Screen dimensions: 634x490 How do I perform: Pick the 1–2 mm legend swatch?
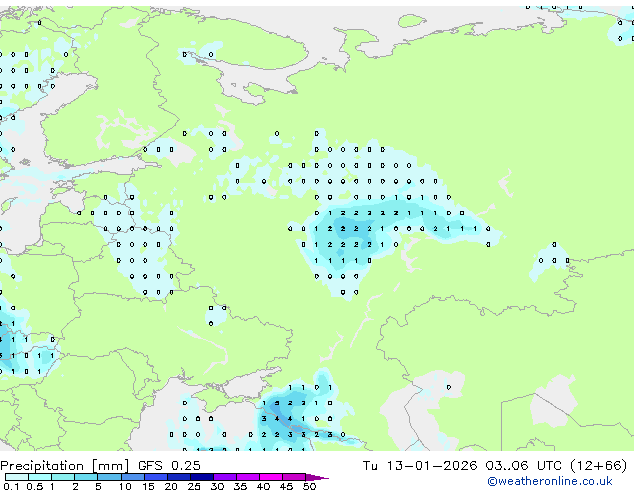coord(63,477)
